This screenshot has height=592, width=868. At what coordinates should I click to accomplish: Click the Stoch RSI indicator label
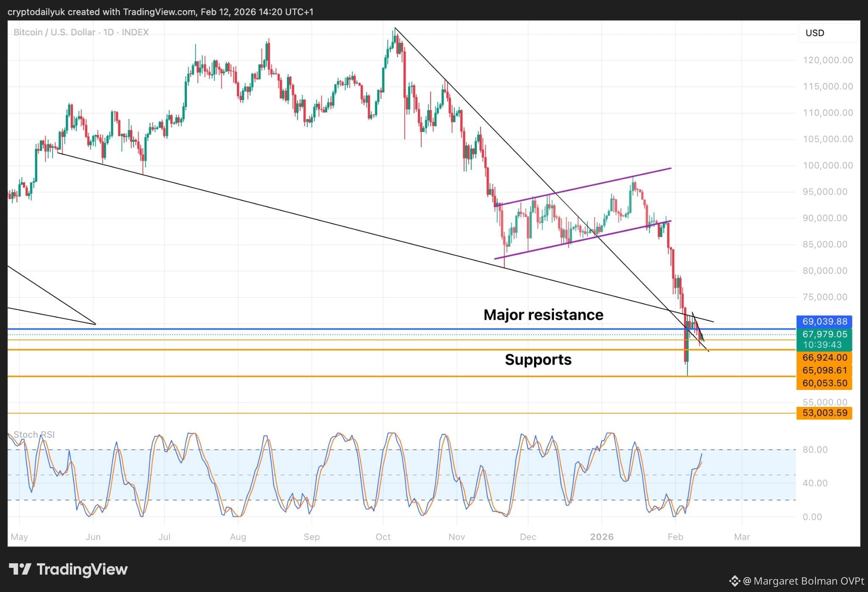[x=34, y=434]
